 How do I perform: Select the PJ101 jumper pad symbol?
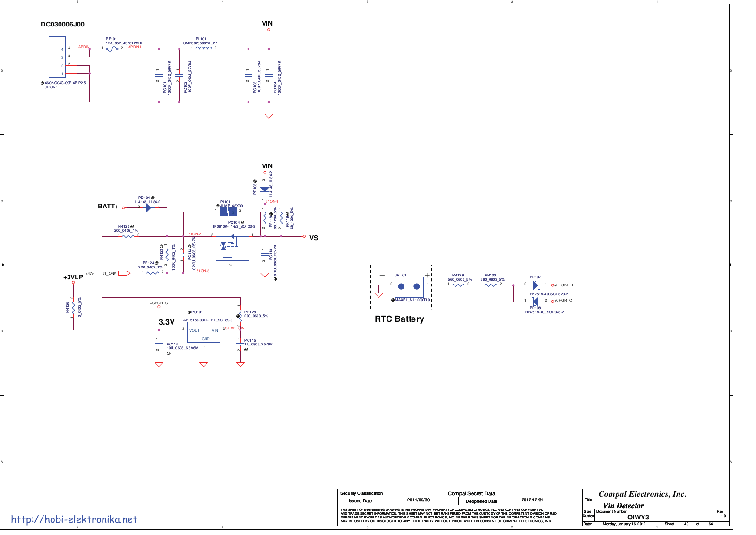228,212
